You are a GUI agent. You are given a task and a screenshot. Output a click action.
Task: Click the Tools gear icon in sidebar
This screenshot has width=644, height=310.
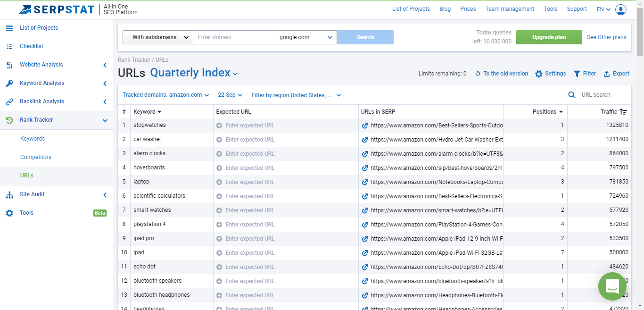[9, 213]
